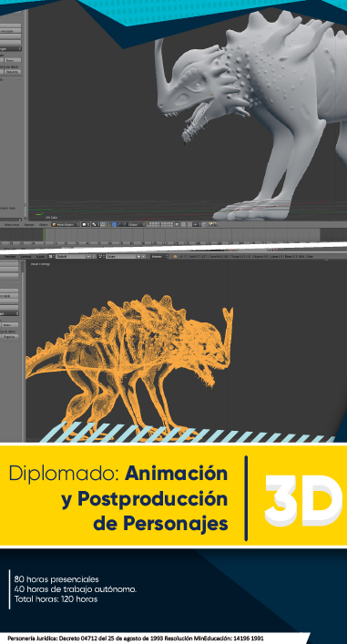Viewport: 347px width, 644px height.
Task: Open the viewport shading dropdown beside Modo Objeto
Action: [x=86, y=225]
